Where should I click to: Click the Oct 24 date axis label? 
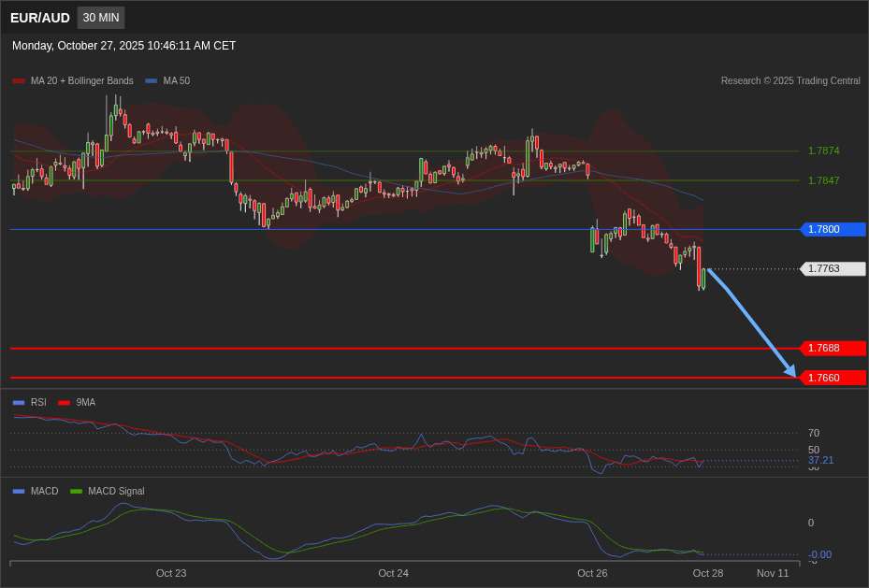pos(393,573)
